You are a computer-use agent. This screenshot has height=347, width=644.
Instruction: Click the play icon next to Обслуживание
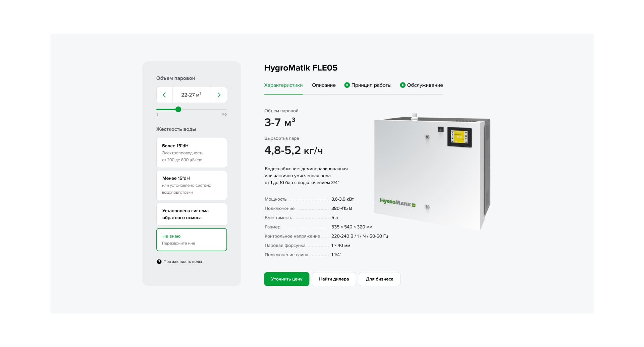[402, 85]
